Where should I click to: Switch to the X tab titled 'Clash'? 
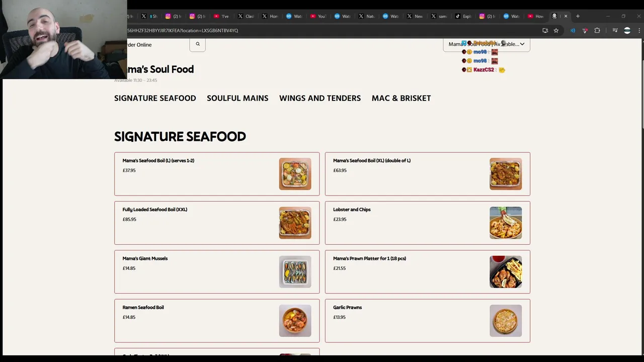pos(246,16)
